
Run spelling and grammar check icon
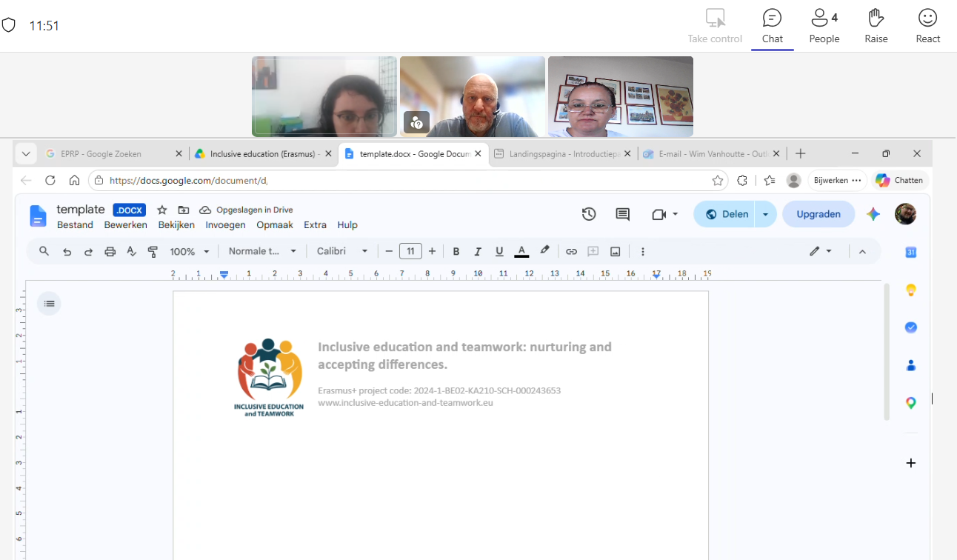132,252
